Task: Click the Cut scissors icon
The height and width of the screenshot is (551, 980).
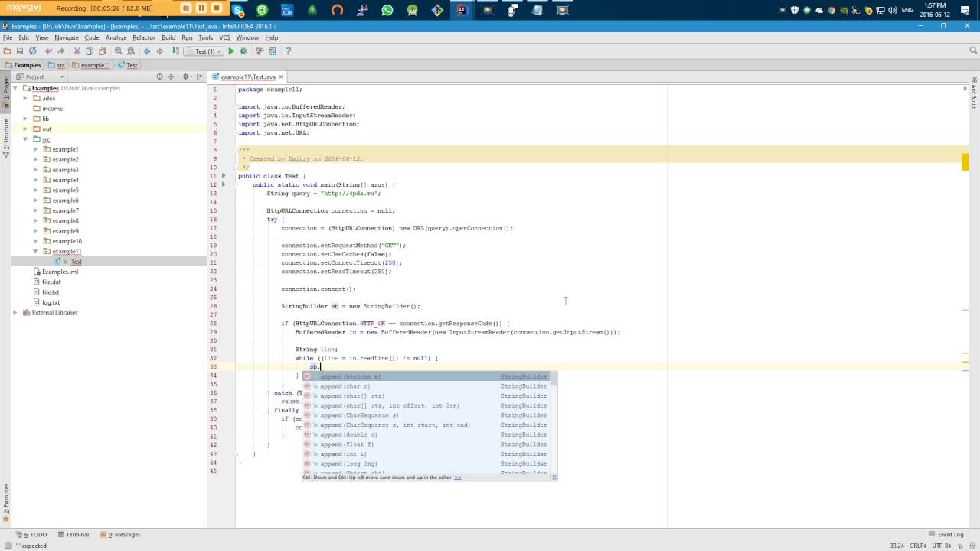Action: (x=77, y=51)
